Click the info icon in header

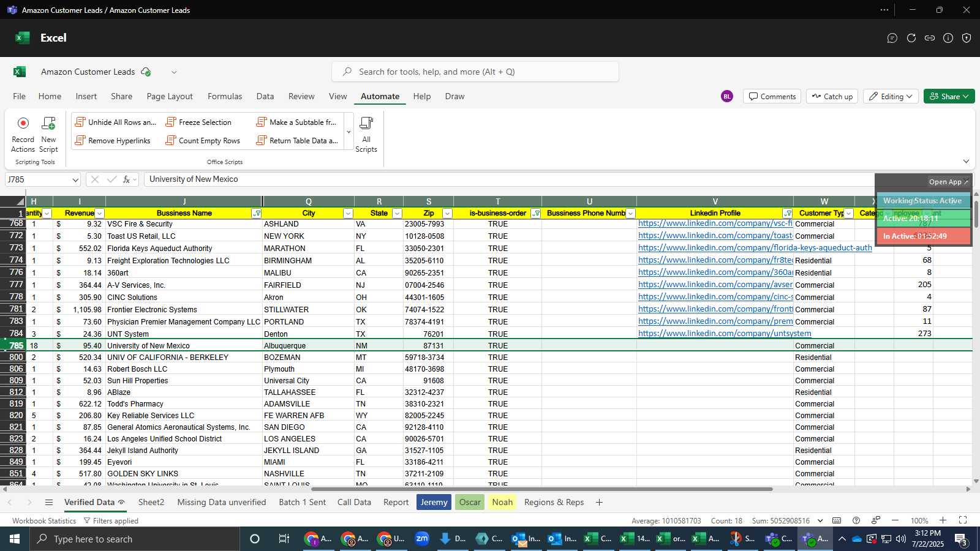pyautogui.click(x=948, y=38)
